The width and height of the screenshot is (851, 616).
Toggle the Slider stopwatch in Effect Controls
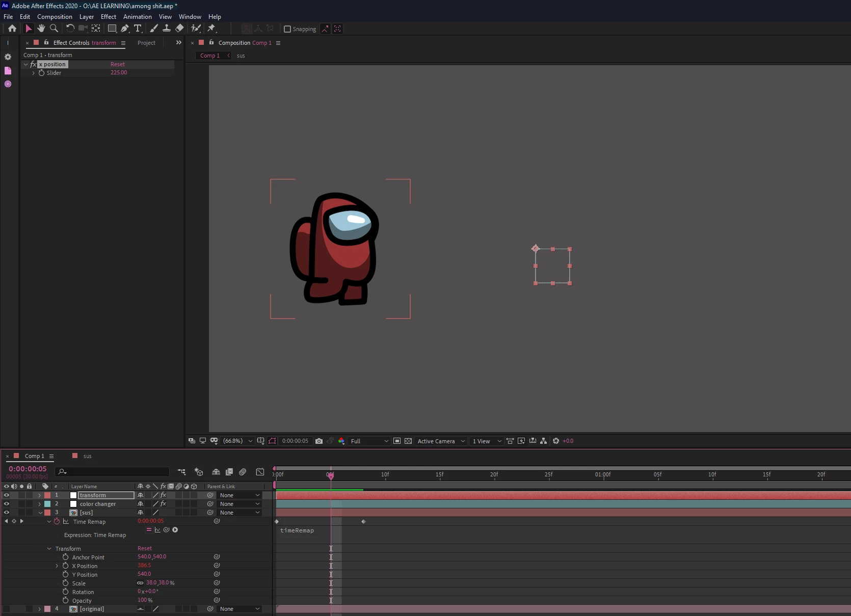tap(41, 73)
